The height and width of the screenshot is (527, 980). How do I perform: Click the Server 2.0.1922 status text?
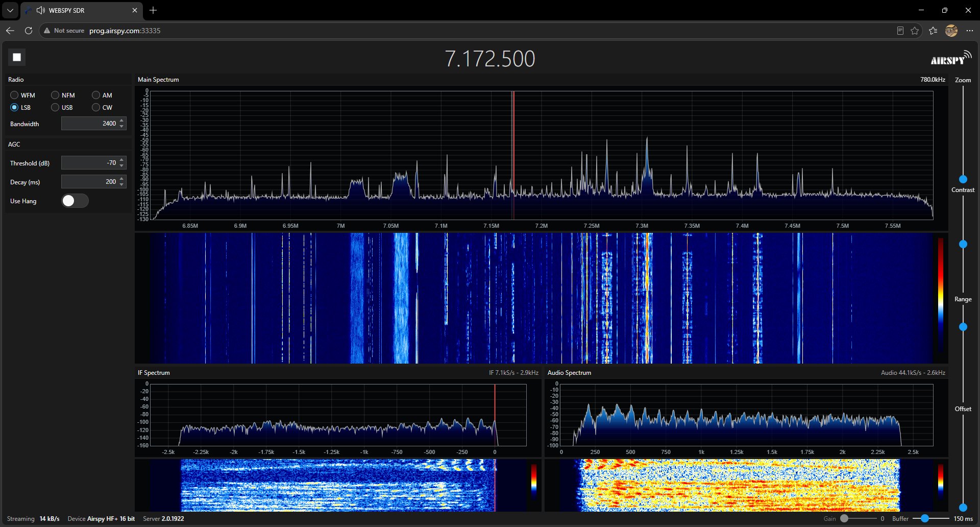(163, 518)
